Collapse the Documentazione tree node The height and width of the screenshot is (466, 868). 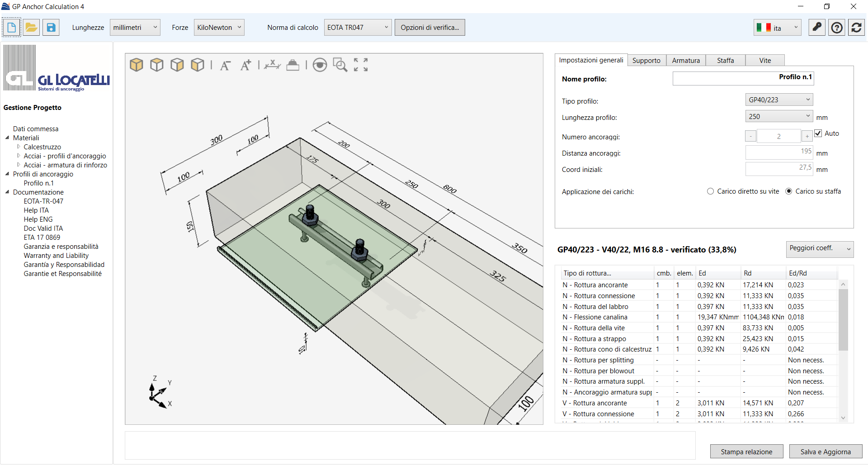point(7,192)
